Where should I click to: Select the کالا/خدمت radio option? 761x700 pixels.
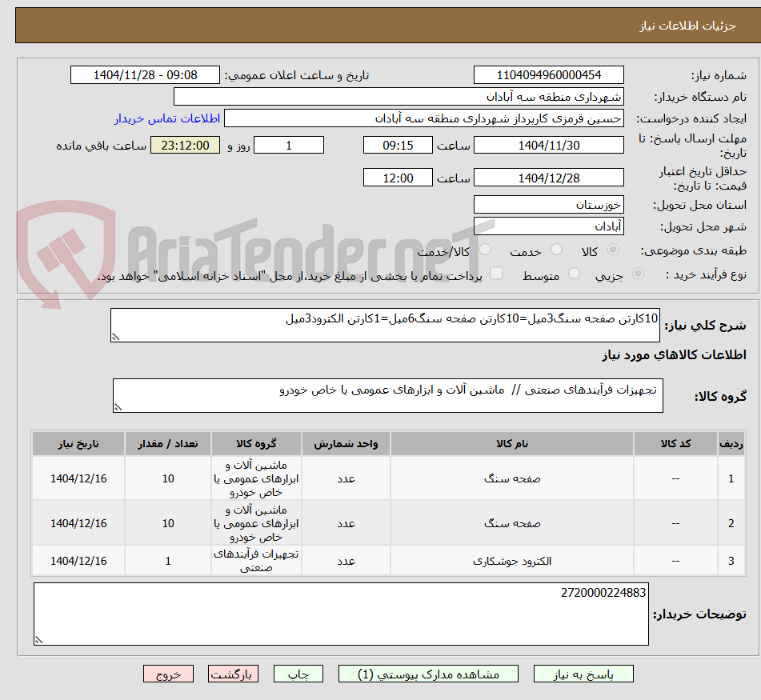[485, 250]
